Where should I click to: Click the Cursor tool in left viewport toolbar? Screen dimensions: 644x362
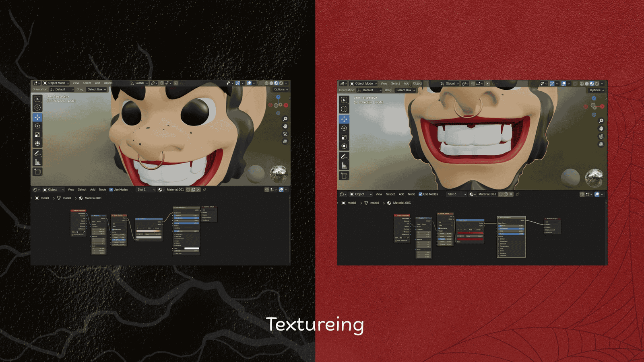(x=37, y=107)
